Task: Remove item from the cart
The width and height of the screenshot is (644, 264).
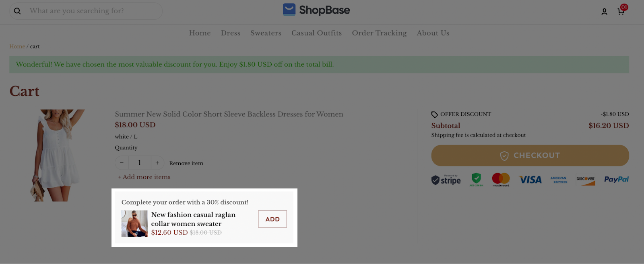Action: (186, 163)
